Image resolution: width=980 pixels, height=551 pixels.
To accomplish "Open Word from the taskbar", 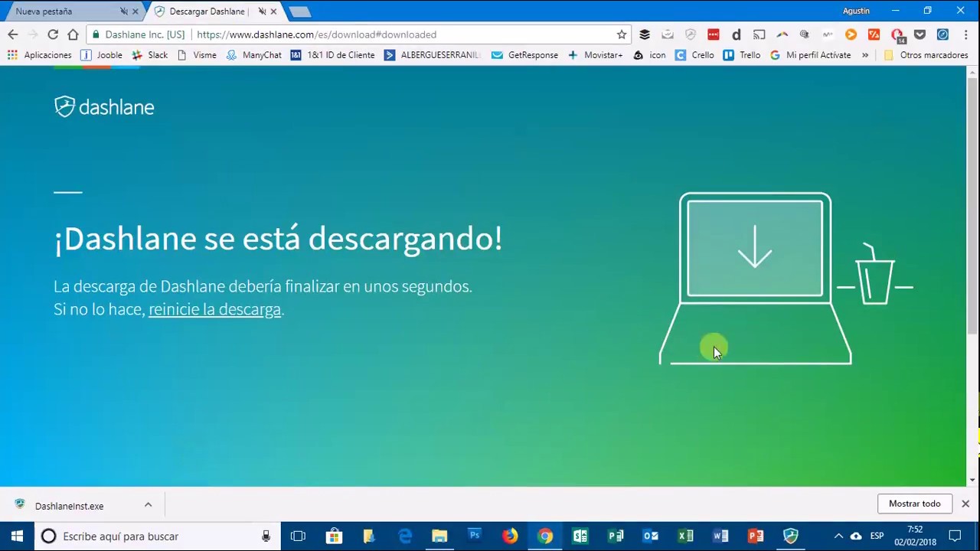I will (x=720, y=536).
